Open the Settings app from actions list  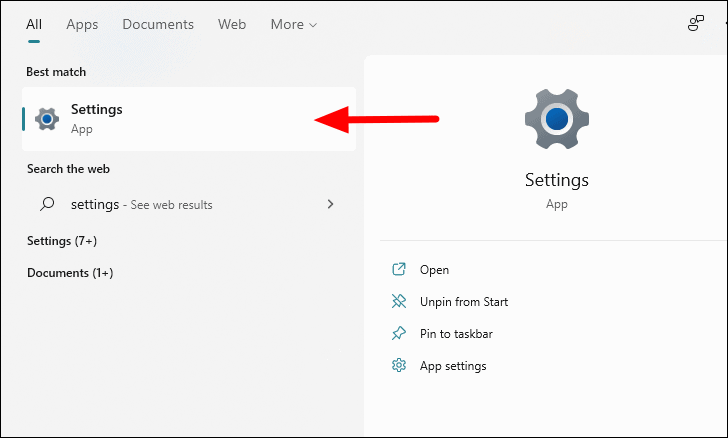pos(434,270)
